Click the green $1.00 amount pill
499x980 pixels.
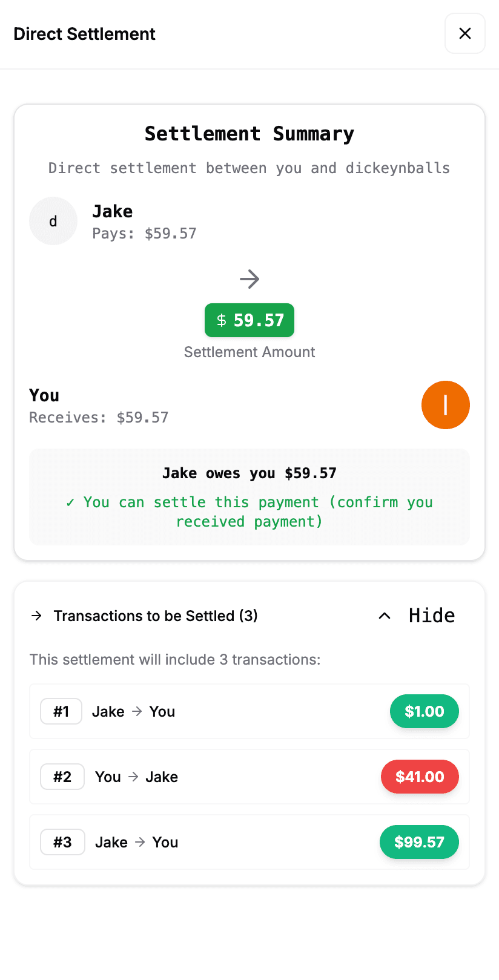(424, 711)
